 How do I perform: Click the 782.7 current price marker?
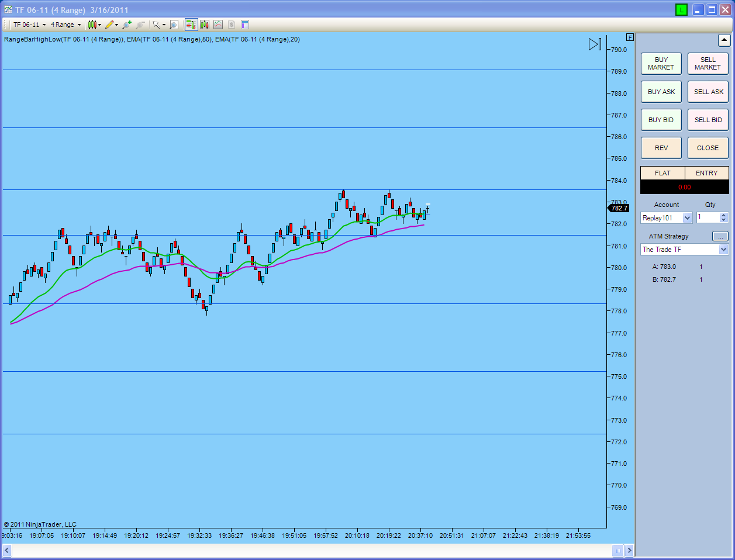click(x=618, y=208)
